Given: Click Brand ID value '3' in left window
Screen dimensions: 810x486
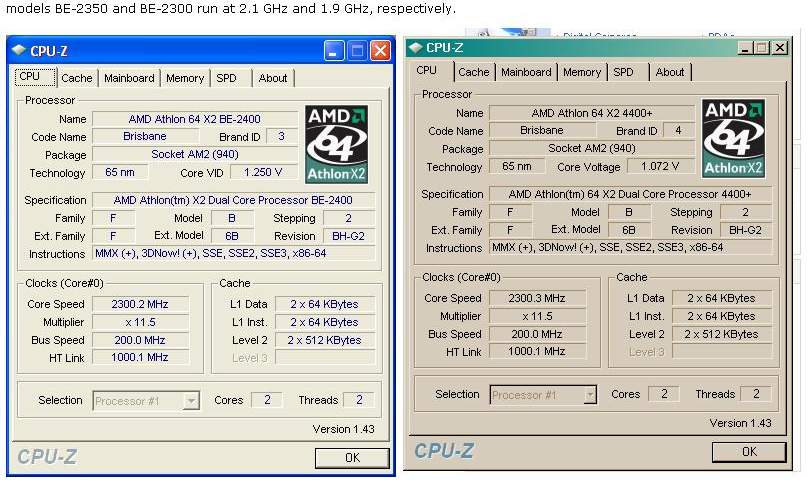Looking at the screenshot, I should (x=282, y=136).
